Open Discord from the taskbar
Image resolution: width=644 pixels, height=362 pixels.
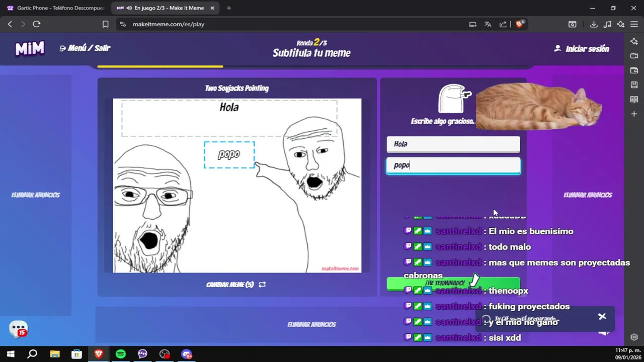(187, 354)
